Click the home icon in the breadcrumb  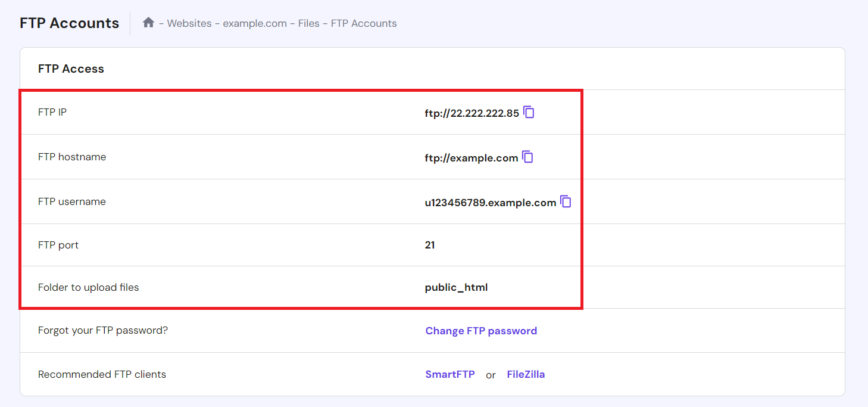coord(148,23)
